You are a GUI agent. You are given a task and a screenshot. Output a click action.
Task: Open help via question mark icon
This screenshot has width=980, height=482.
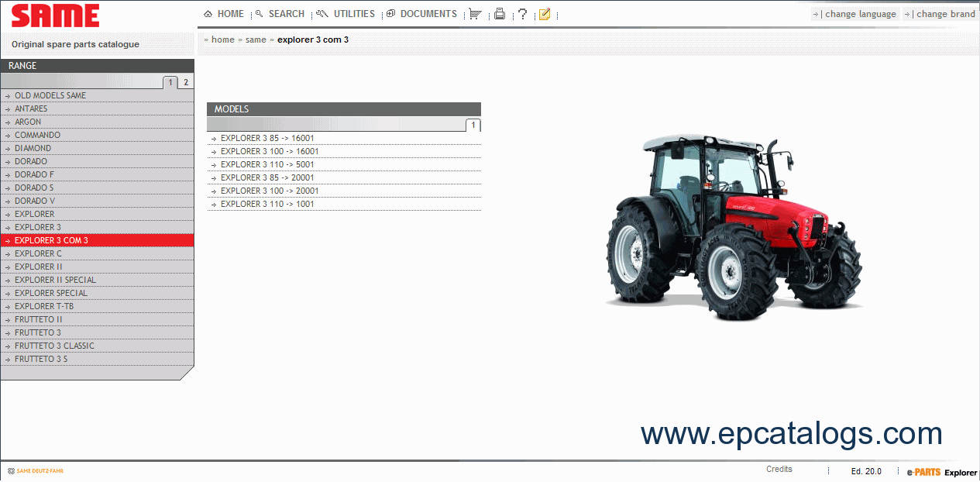pos(523,14)
